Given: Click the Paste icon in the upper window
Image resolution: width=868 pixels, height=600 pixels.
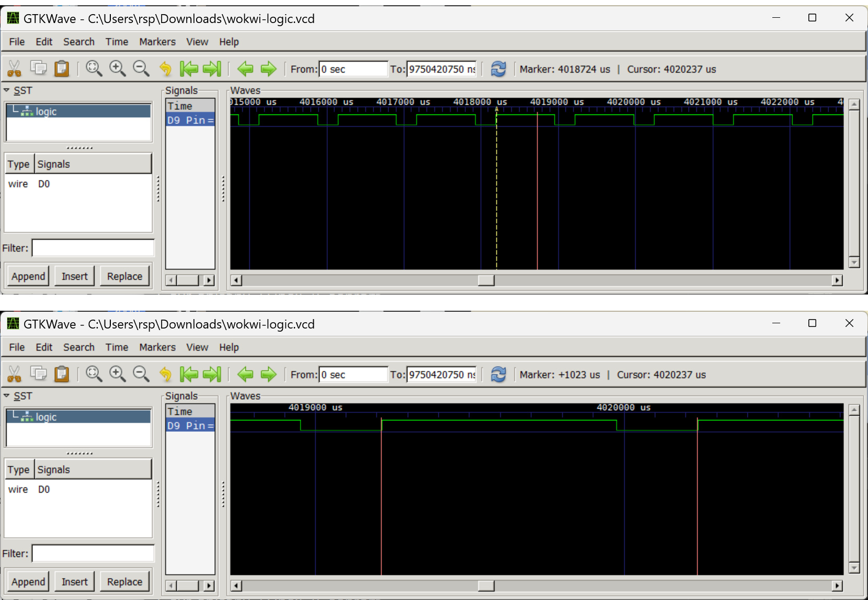Looking at the screenshot, I should coord(62,69).
